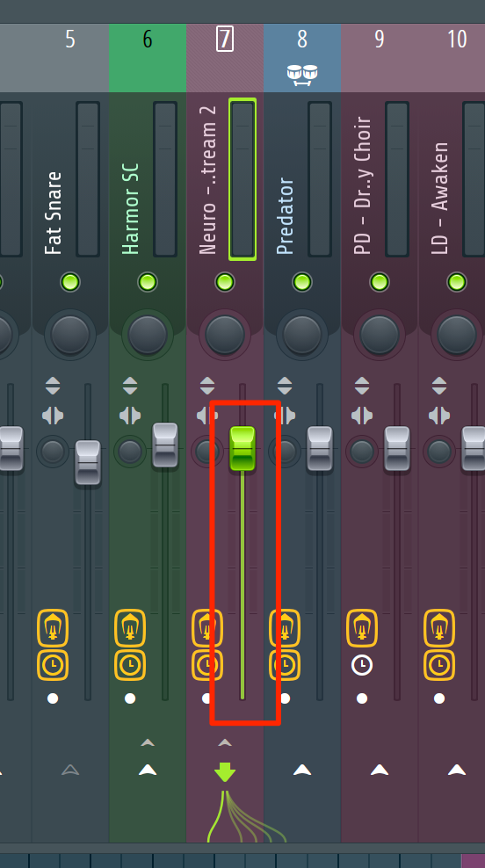The height and width of the screenshot is (868, 485).
Task: Click the LD - Awaken track name
Action: (439, 199)
